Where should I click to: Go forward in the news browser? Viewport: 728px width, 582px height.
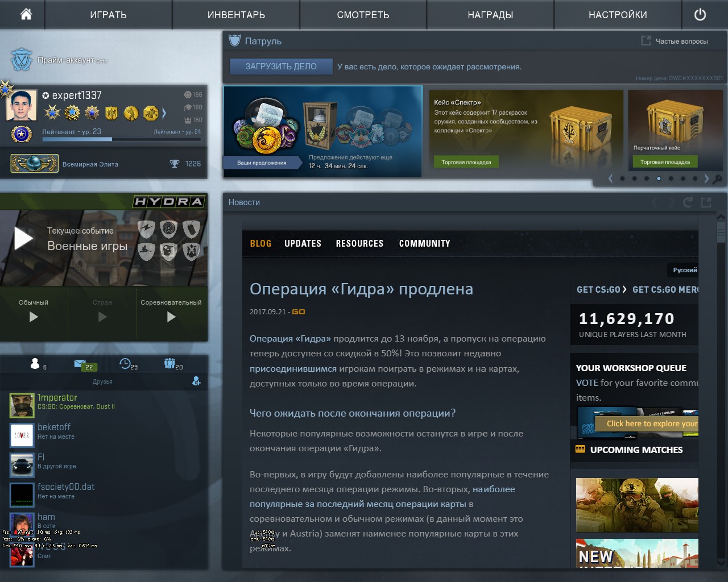coord(671,202)
